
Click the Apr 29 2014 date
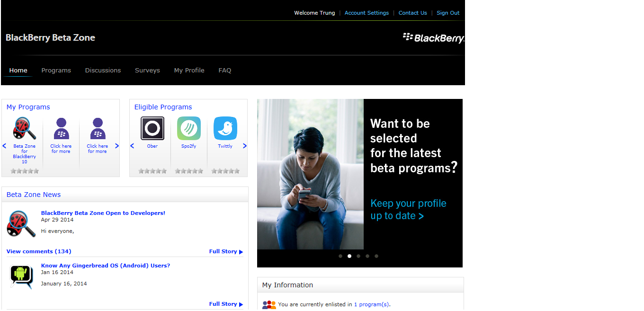click(x=57, y=220)
